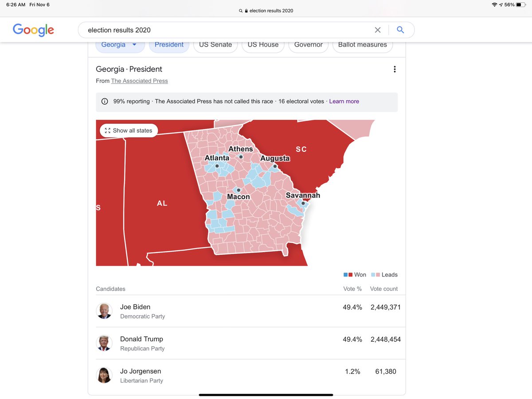Screen dimensions: 532x399
Task: Click the Joe Biden candidate name
Action: [135, 307]
